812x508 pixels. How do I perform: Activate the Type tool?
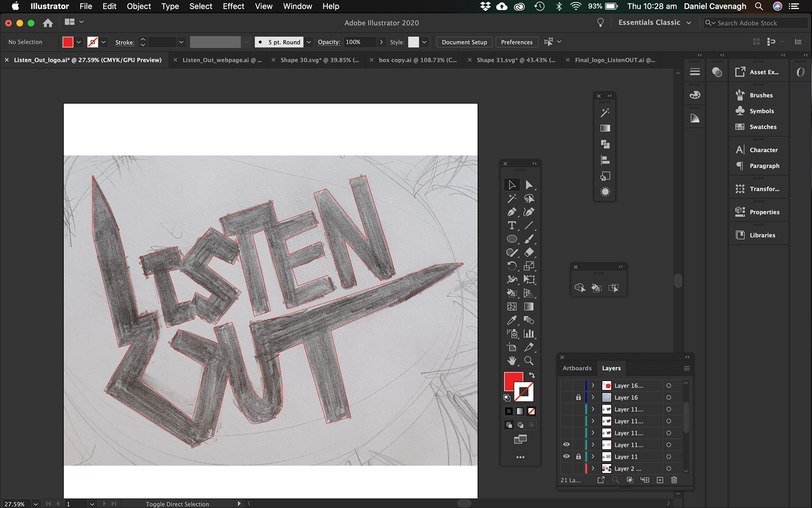512,226
